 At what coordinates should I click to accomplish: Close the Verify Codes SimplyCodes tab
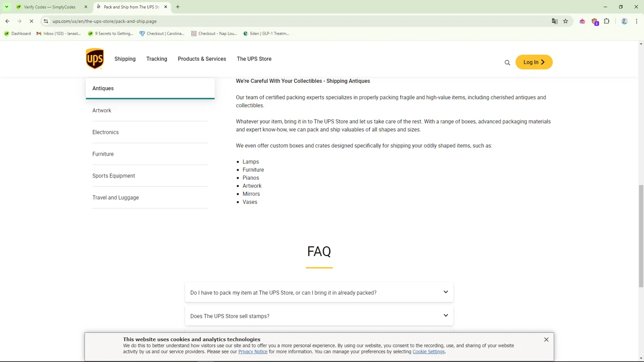pyautogui.click(x=86, y=7)
